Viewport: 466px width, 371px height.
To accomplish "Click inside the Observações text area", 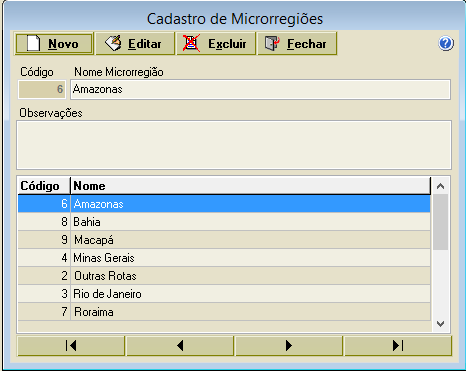I will [234, 145].
